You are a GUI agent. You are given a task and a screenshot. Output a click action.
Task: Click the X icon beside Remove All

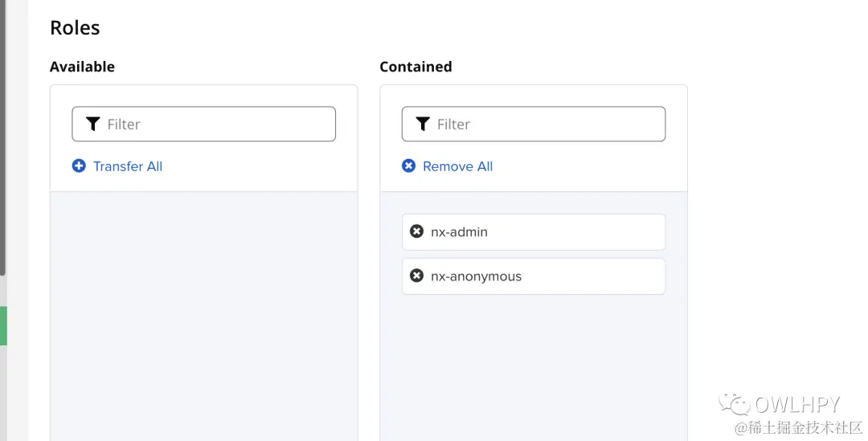pos(408,166)
